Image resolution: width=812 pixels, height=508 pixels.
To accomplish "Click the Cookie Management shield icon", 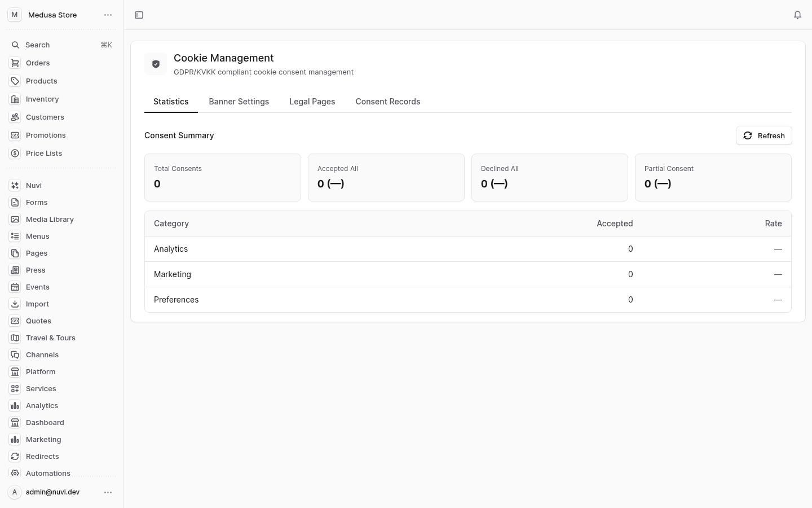I will tap(156, 64).
